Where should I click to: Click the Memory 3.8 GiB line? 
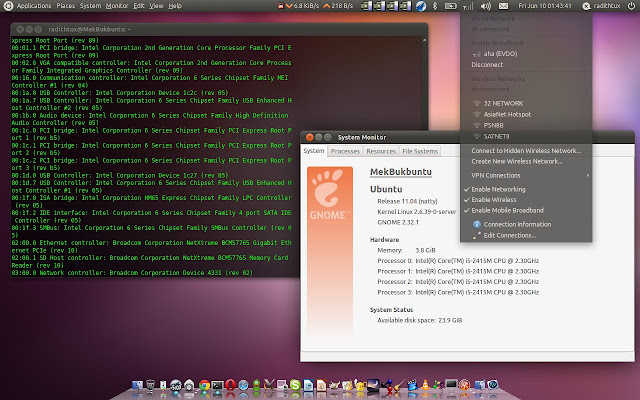tap(406, 250)
